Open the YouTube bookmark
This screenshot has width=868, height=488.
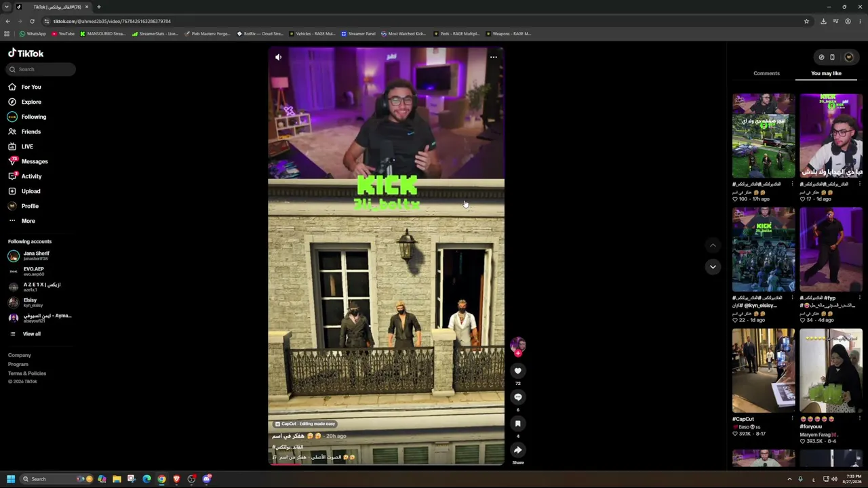click(x=63, y=34)
